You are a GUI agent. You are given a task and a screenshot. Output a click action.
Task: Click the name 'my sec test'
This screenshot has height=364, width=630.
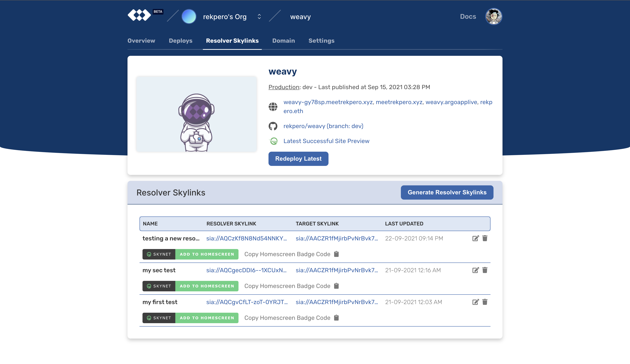coord(159,270)
